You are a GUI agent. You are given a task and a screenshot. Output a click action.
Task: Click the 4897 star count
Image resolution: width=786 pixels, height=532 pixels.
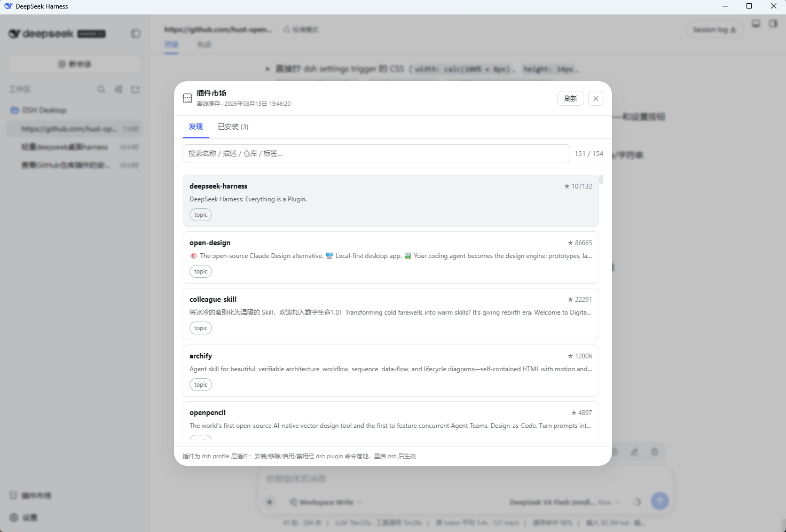(x=581, y=413)
